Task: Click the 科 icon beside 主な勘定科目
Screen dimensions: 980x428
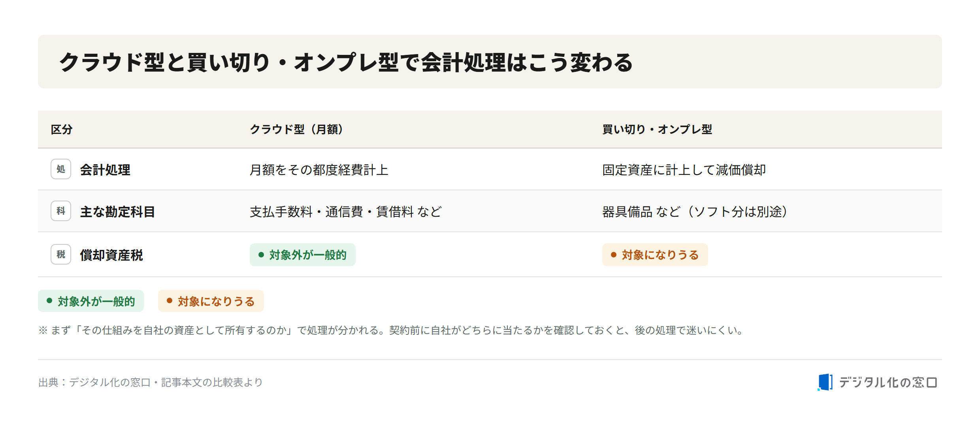Action: [x=61, y=211]
